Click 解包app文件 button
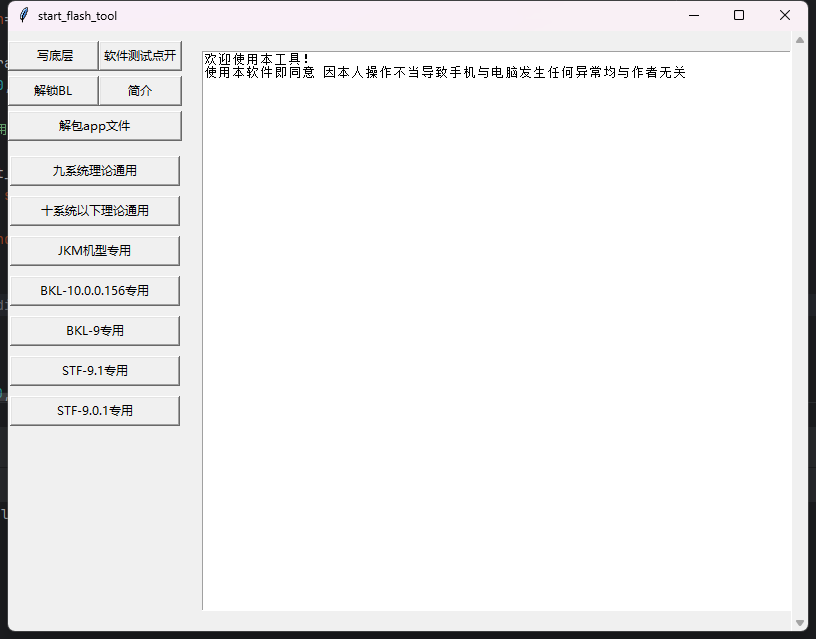This screenshot has width=816, height=639. coord(95,125)
